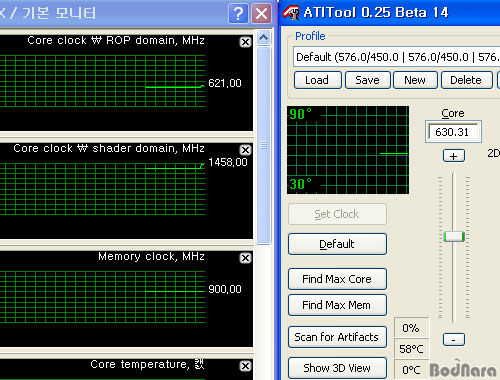Image resolution: width=500 pixels, height=380 pixels.
Task: Click the Core clock slider handle
Action: [x=454, y=236]
